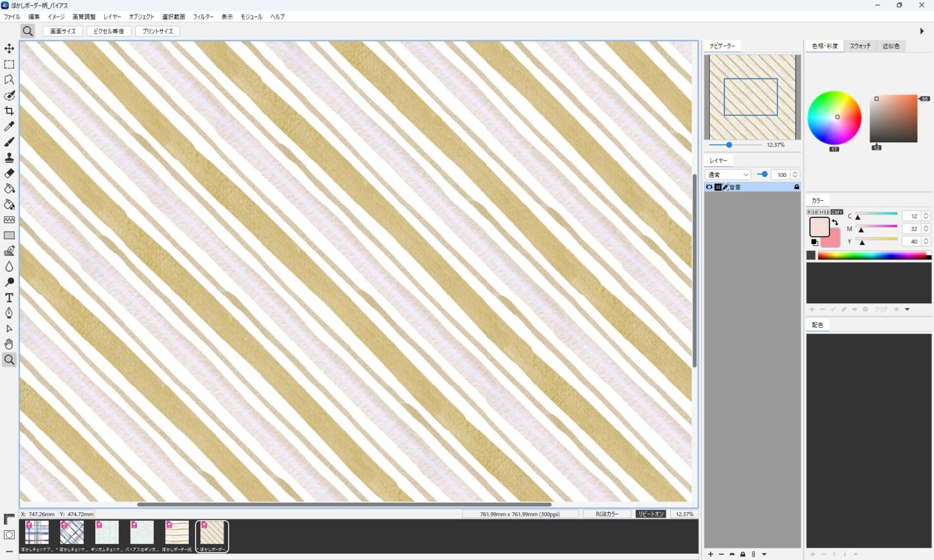Select the Crop tool
The image size is (934, 560).
[9, 111]
